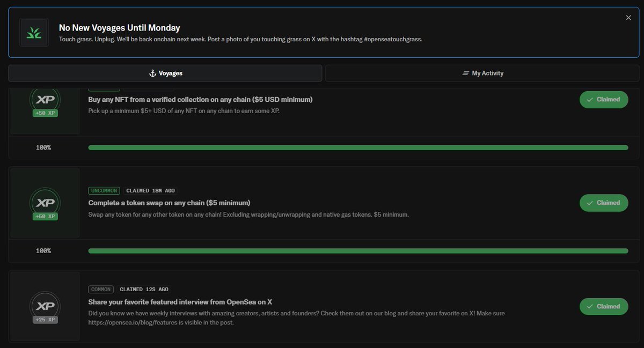644x348 pixels.
Task: Select title Complete a token swap on any chain
Action: click(169, 203)
